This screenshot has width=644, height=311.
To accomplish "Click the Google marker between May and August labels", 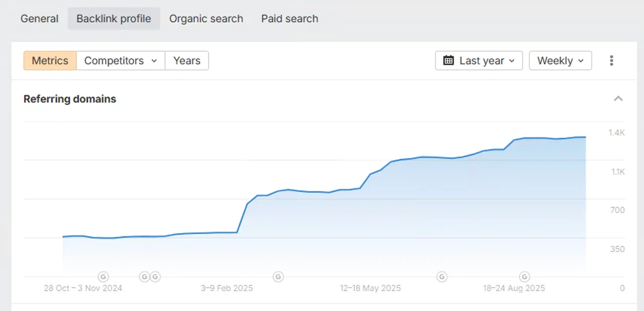I will pyautogui.click(x=442, y=277).
